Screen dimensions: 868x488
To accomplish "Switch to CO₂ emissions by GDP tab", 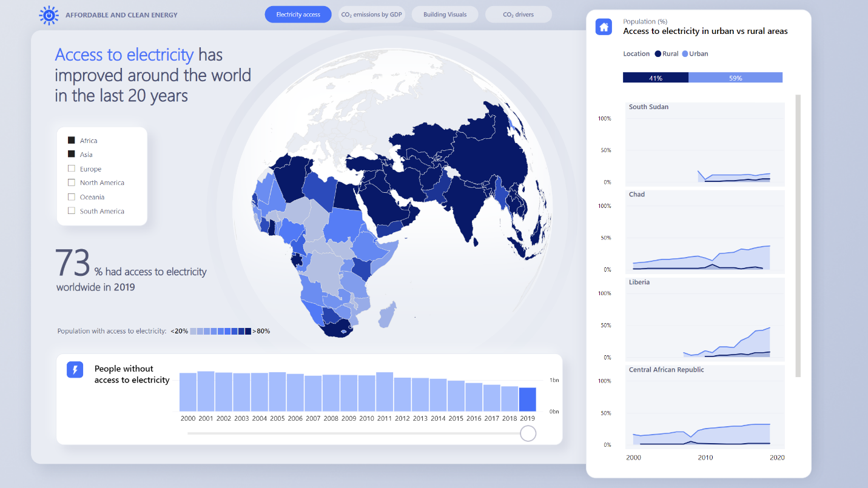I will [372, 15].
